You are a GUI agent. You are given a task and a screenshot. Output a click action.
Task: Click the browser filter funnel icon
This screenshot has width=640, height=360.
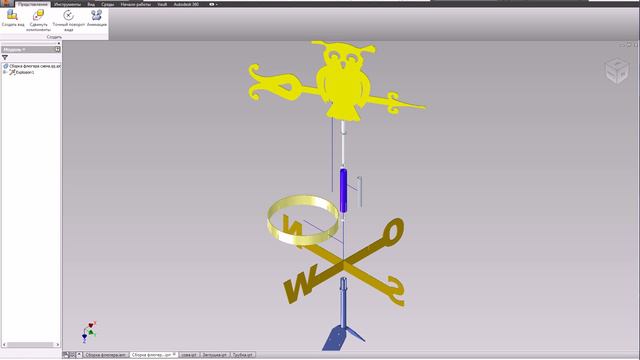5,58
